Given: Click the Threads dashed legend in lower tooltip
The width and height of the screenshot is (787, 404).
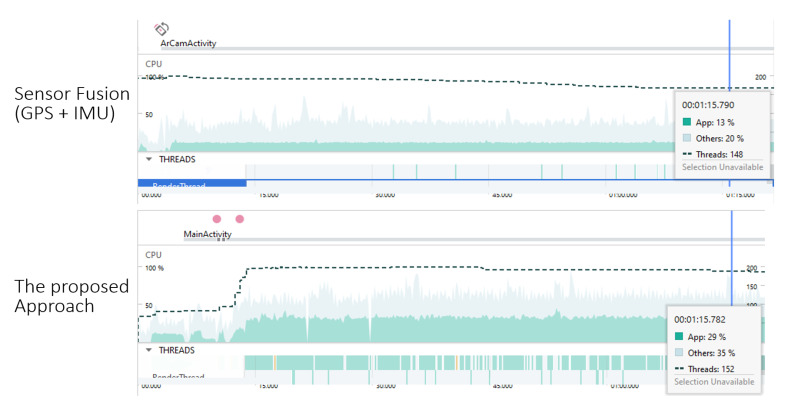Looking at the screenshot, I should 680,369.
